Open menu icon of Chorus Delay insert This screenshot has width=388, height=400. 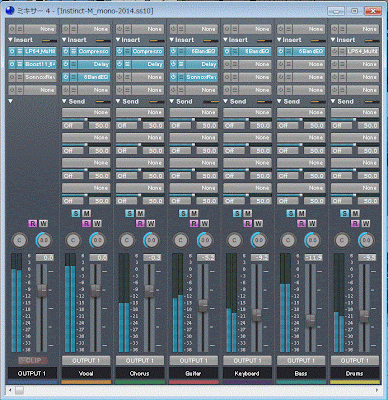127,64
